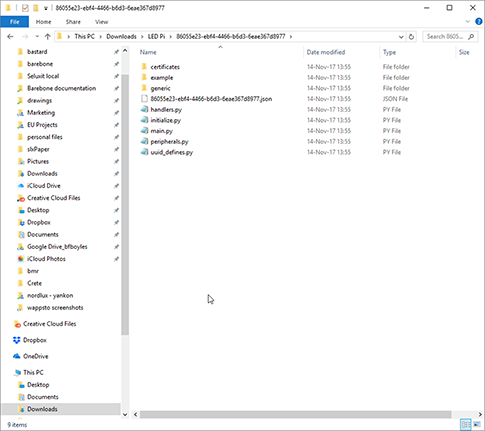Open the File menu tab
The width and height of the screenshot is (485, 431).
14,22
